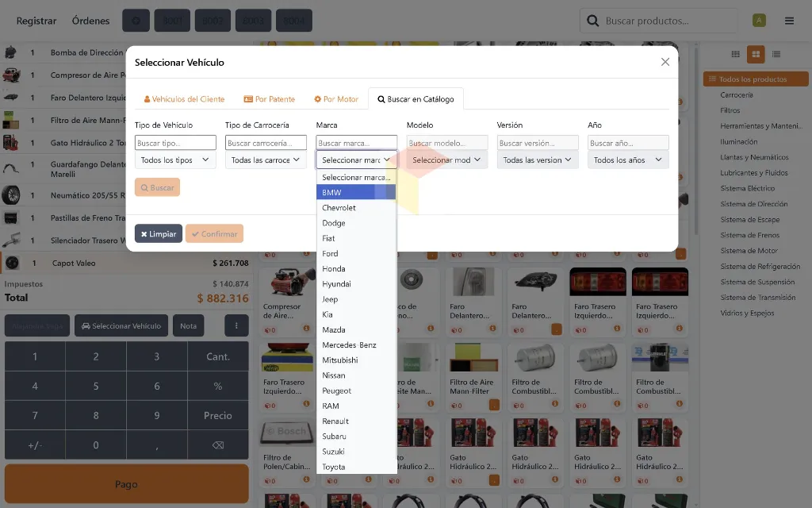Screen dimensions: 812x508
Task: Open the Por Motor tab
Action: (336, 99)
